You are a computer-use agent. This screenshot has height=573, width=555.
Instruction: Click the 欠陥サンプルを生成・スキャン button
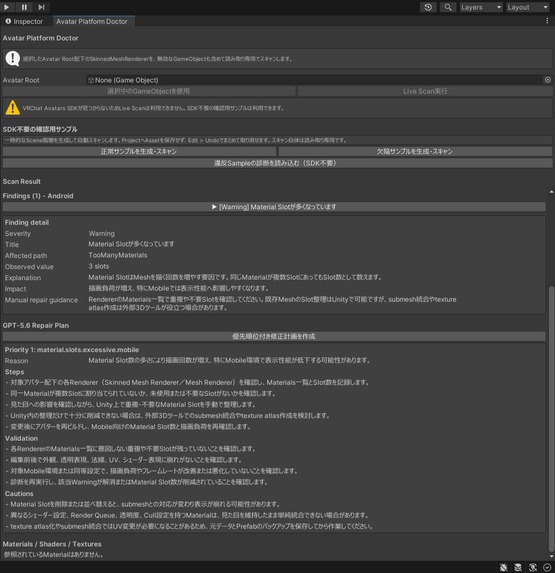[415, 152]
